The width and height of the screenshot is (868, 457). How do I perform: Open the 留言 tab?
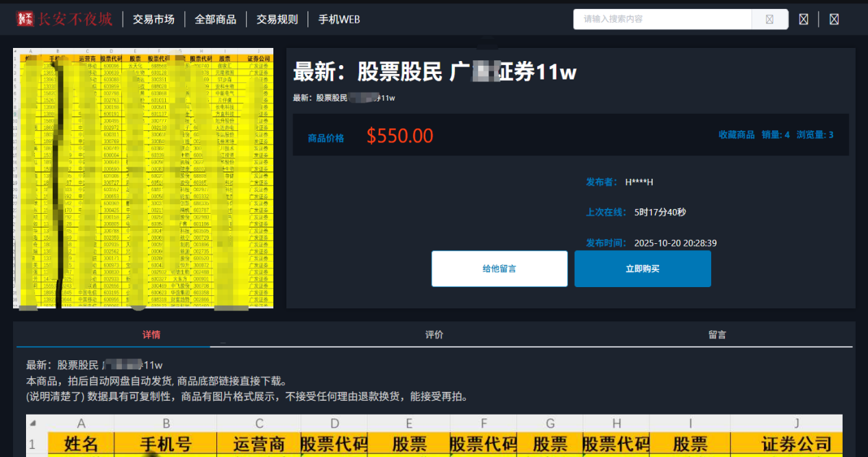pos(717,335)
